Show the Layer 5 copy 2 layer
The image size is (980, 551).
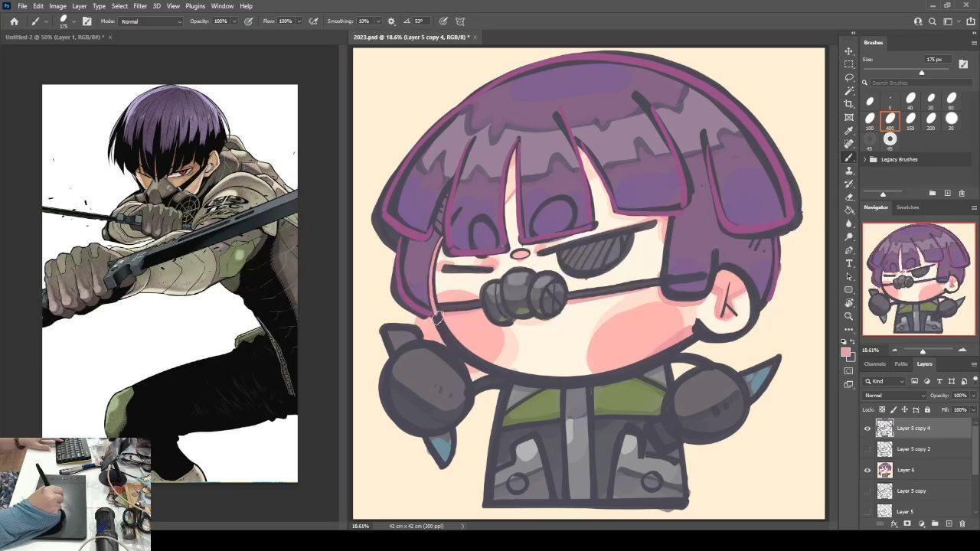867,449
